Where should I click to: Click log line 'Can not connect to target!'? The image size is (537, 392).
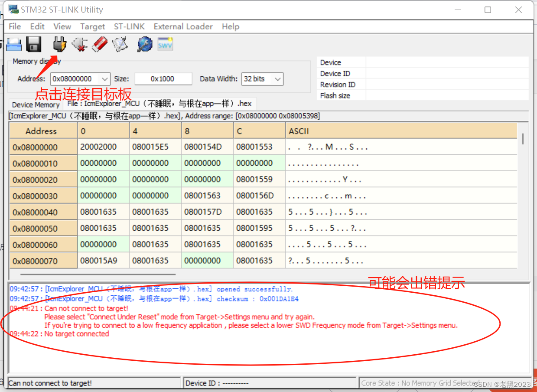click(69, 308)
